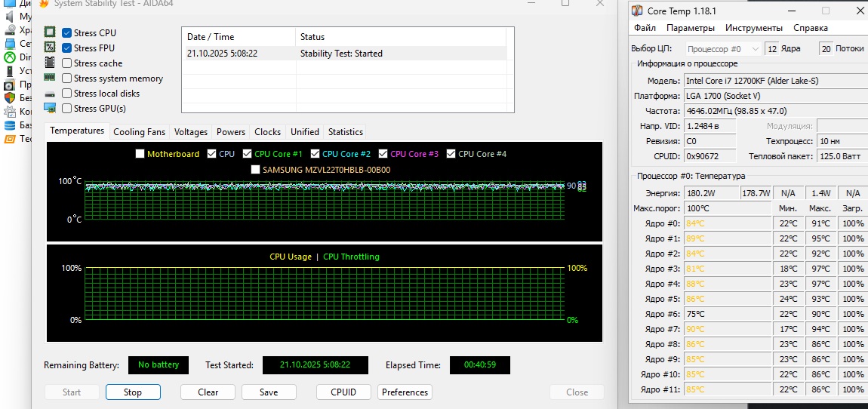Toggle the SAMSUNG MZVL22T0HBLB-00B00 checkbox
Image resolution: width=868 pixels, height=409 pixels.
255,170
